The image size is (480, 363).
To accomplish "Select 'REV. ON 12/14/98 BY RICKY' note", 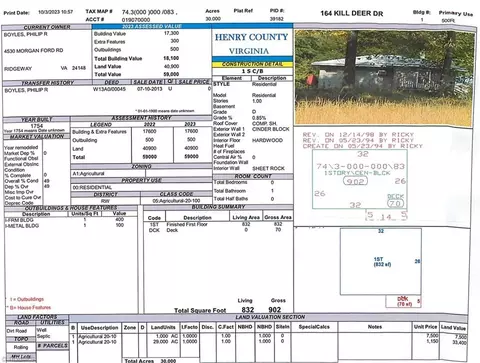I will (358, 135).
